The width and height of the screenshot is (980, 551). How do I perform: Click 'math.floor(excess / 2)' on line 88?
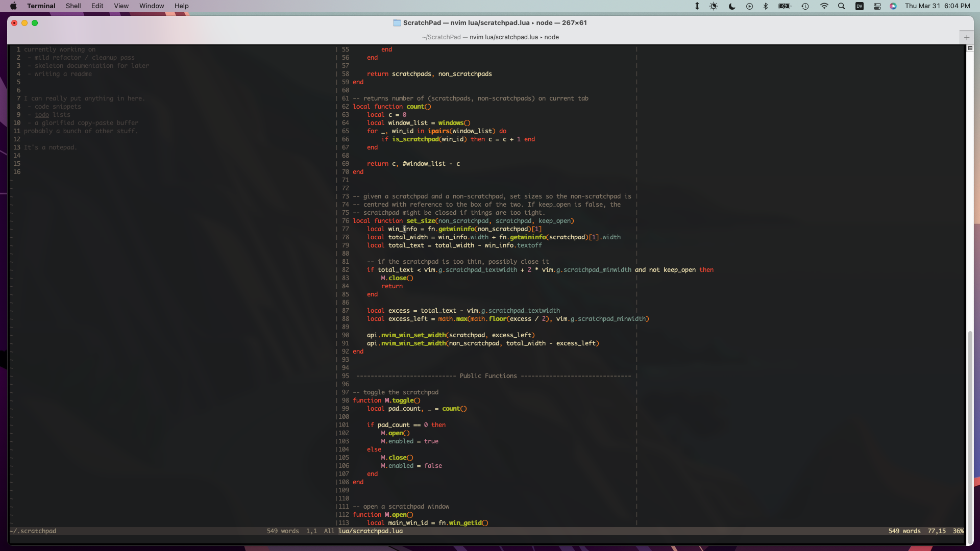point(510,319)
